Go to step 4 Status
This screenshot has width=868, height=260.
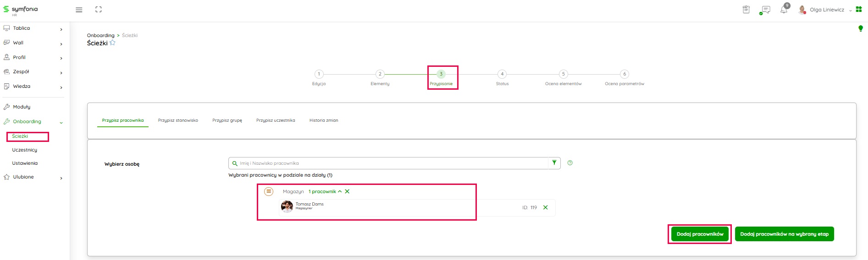tap(502, 74)
